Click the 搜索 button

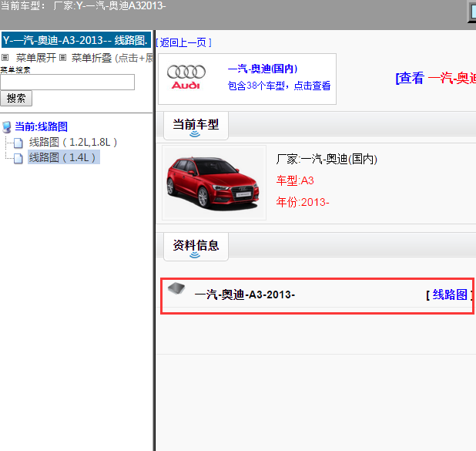pyautogui.click(x=16, y=98)
